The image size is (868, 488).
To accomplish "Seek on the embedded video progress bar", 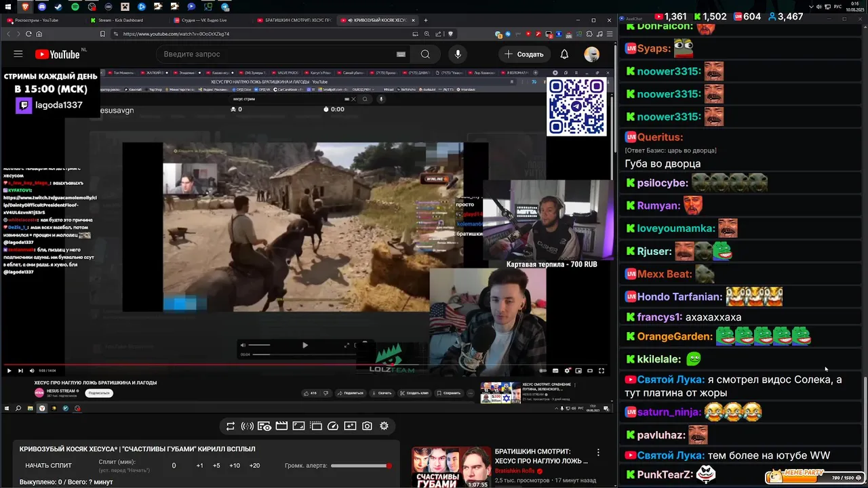I will [x=305, y=365].
